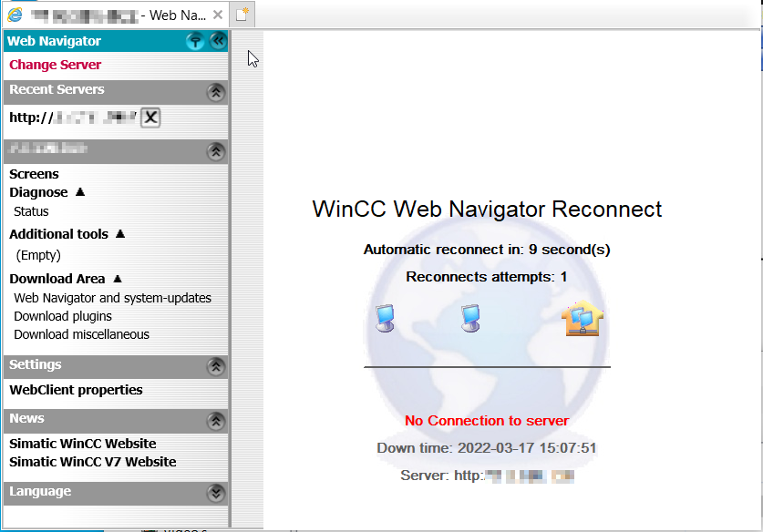The width and height of the screenshot is (763, 532).
Task: Click the (Empty) entry under Additional tools
Action: [x=38, y=255]
